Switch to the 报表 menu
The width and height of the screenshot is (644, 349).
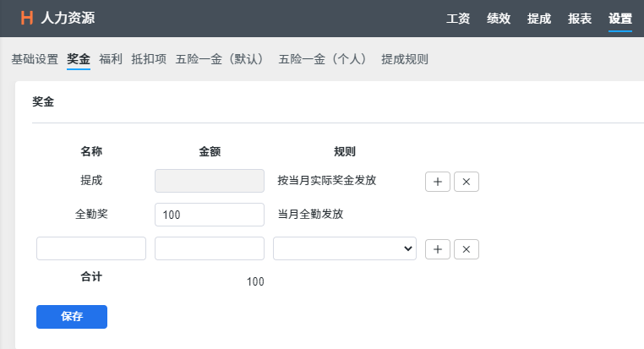tap(580, 19)
